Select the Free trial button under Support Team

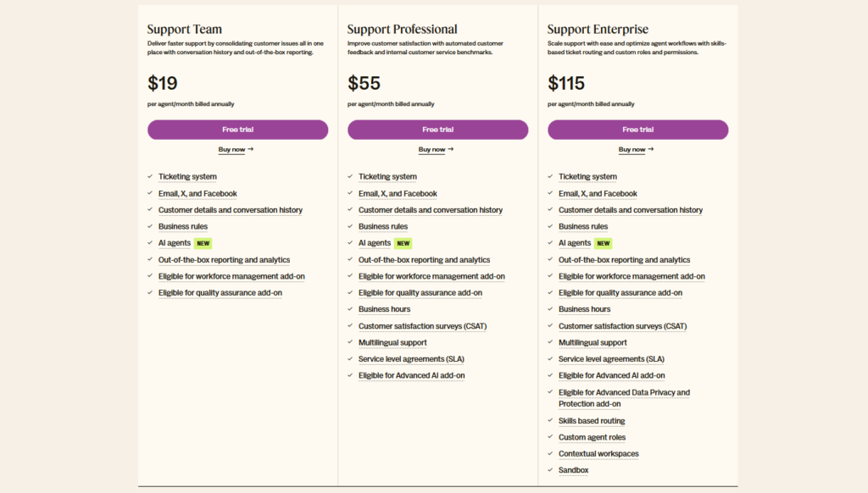pyautogui.click(x=238, y=130)
